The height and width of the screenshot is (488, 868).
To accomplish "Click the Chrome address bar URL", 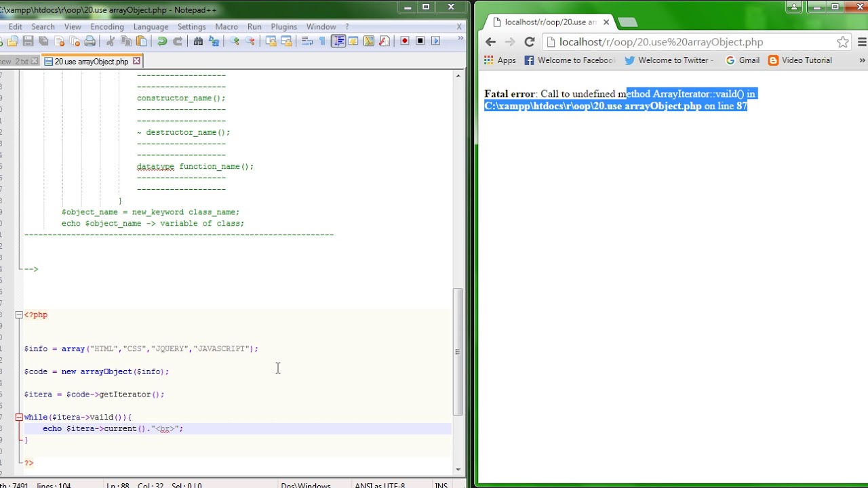I will [x=661, y=42].
